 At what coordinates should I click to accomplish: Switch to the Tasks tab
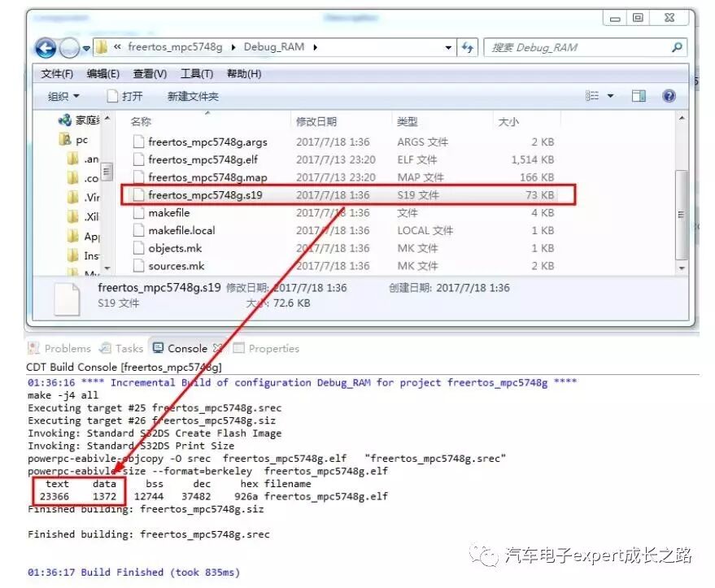[121, 348]
